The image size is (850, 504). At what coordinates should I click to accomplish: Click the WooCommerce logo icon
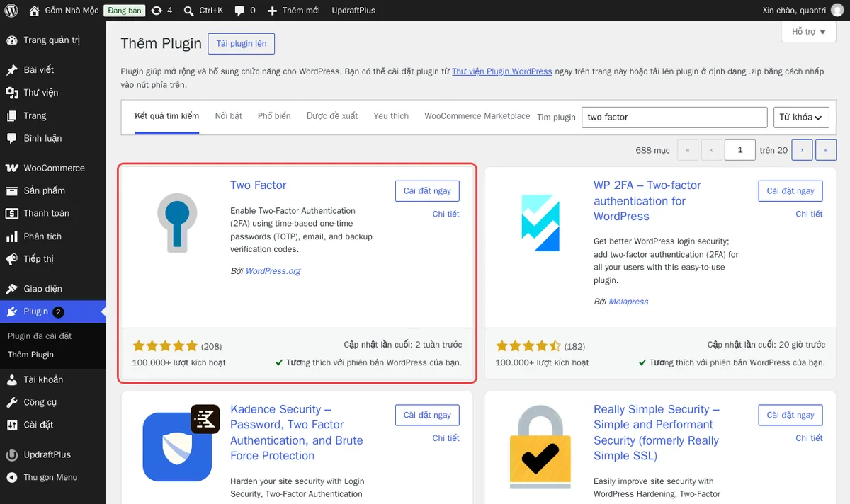pos(12,168)
